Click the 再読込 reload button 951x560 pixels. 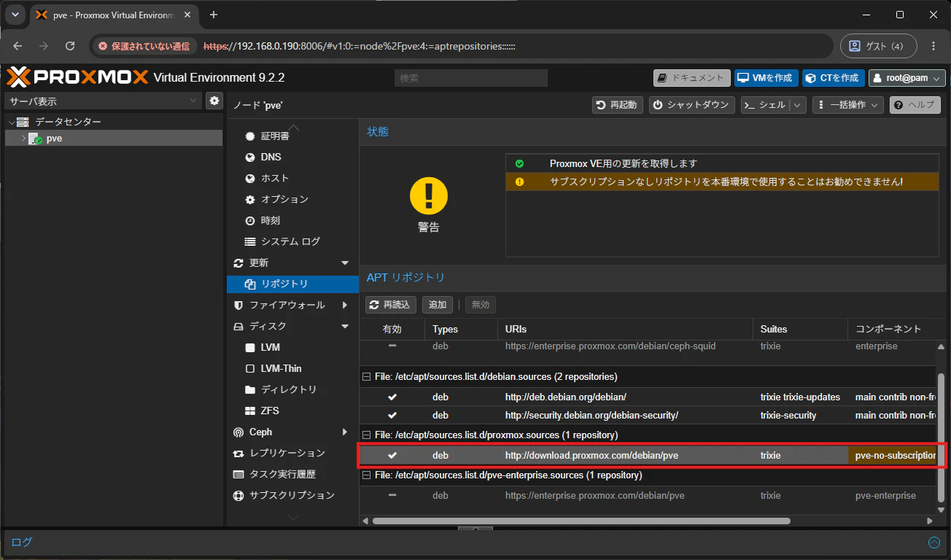(x=390, y=305)
